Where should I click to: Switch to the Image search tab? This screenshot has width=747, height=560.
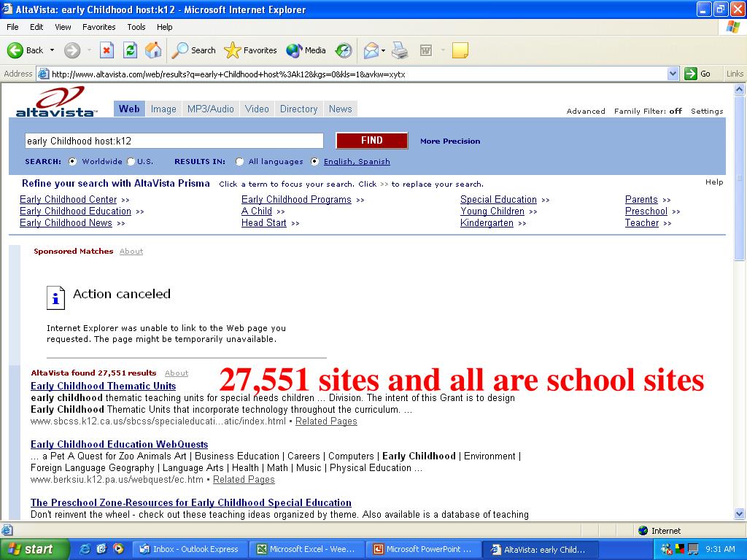[163, 109]
